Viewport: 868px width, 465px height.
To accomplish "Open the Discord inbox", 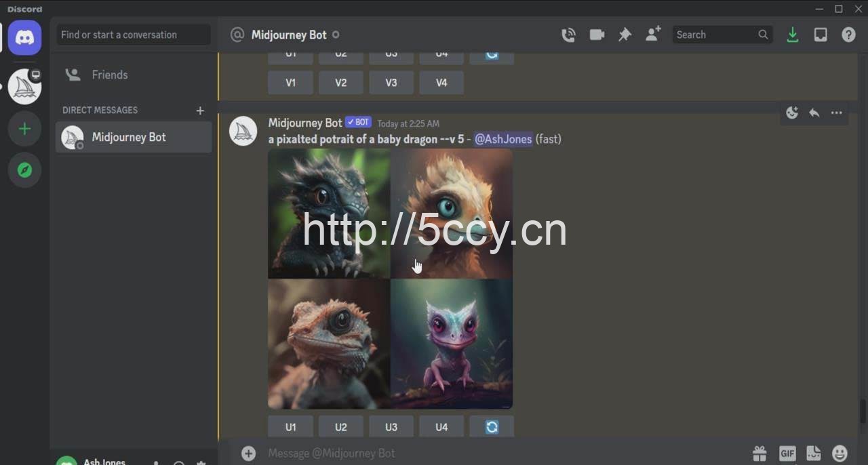I will point(821,35).
